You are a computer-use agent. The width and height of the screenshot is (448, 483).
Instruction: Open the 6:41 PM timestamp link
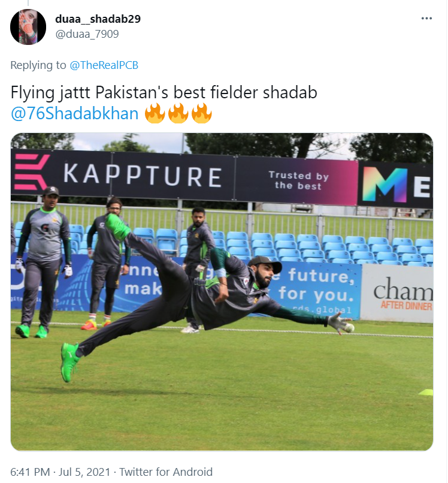(30, 472)
